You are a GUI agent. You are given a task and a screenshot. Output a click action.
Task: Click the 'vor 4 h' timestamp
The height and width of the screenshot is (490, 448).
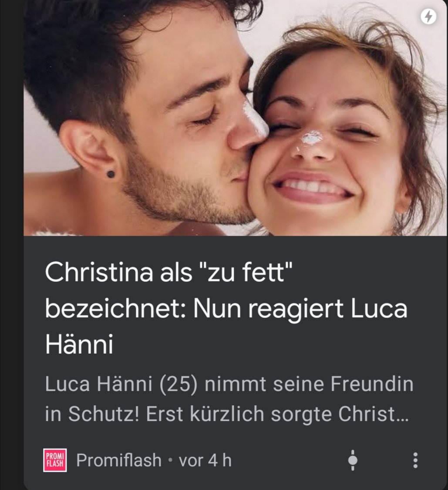click(205, 460)
